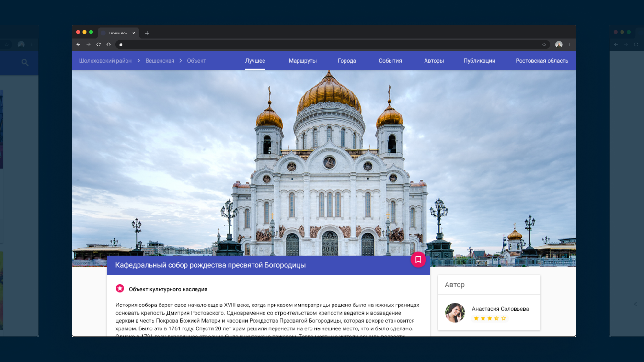Open the browser three-dot menu

tap(569, 45)
